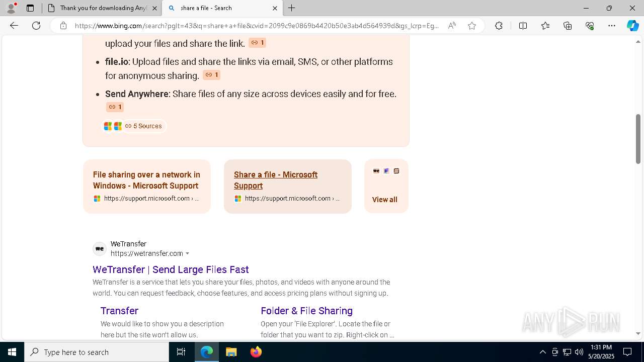
Task: Select the 'share a file - Search' tab
Action: [222, 8]
